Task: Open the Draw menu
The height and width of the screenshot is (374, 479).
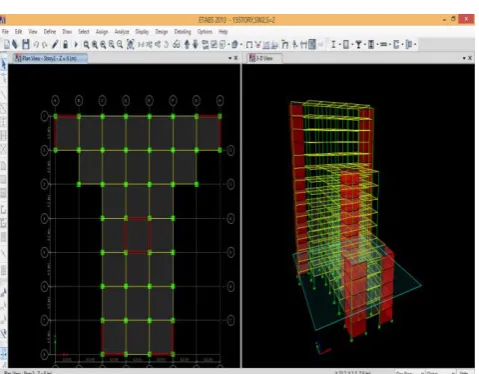Action: pos(67,32)
